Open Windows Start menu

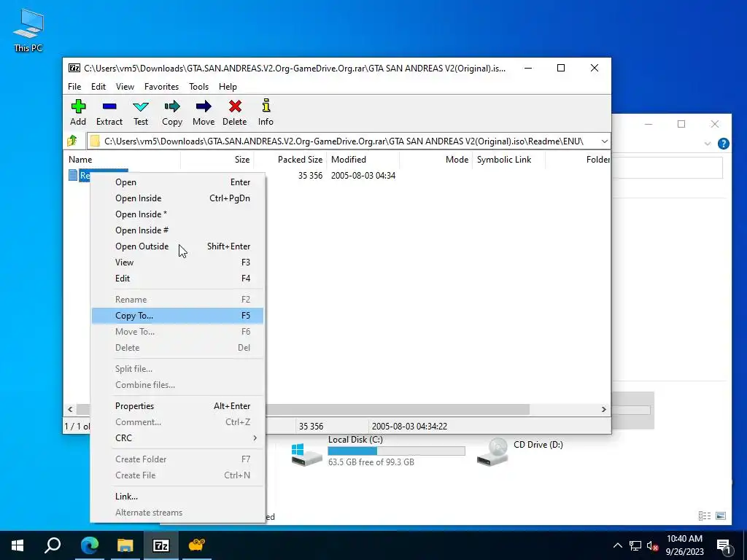pyautogui.click(x=18, y=545)
